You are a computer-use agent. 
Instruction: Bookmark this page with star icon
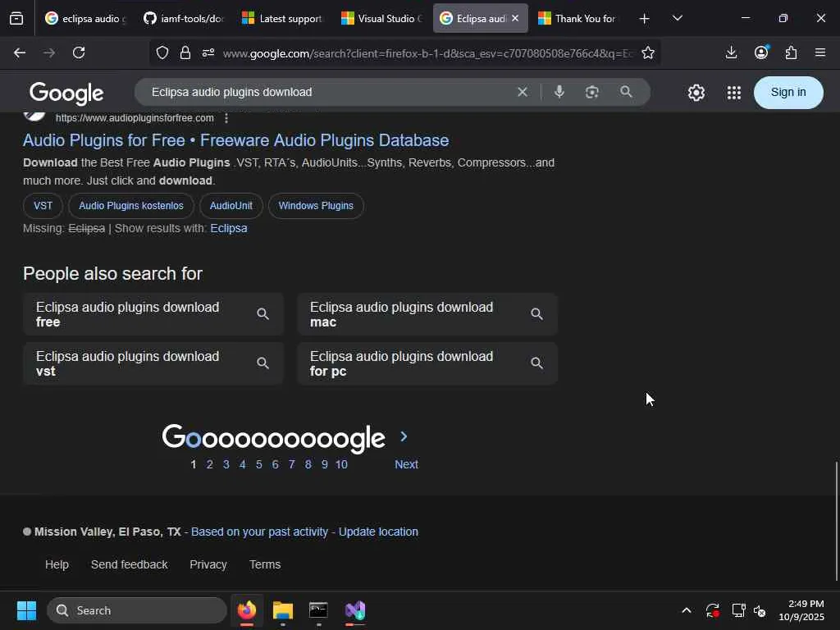point(648,52)
